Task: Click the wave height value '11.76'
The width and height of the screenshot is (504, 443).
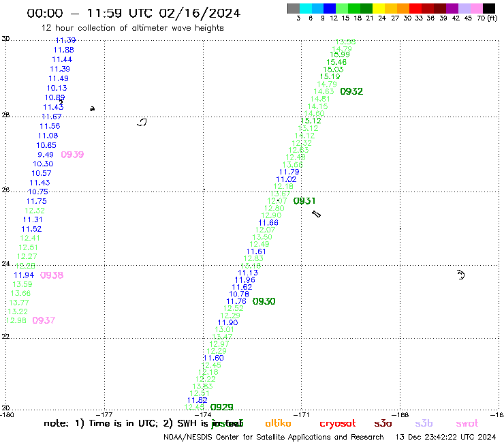Action: pos(236,301)
